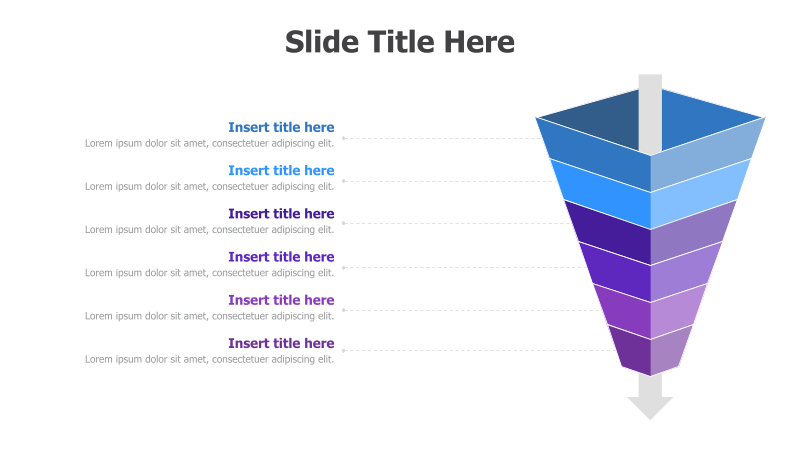Screen dimensions: 800x450
Task: Select the fifth "Insert title here" heading
Action: (281, 300)
